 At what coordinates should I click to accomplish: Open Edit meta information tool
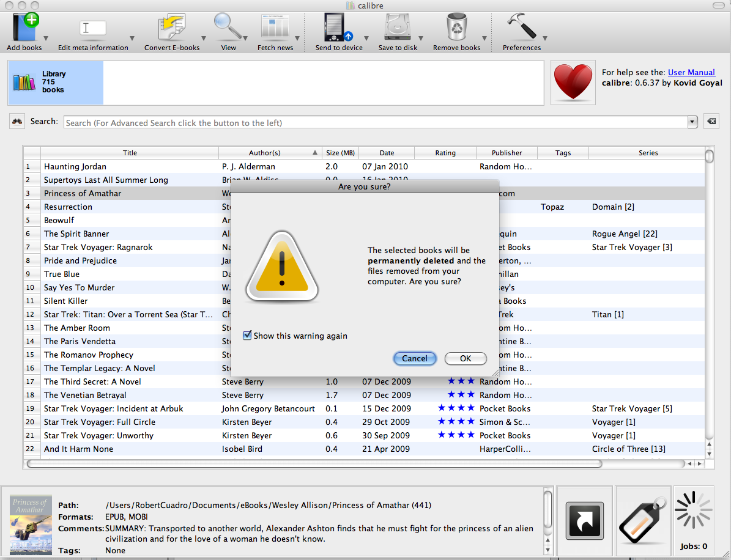pos(93,28)
